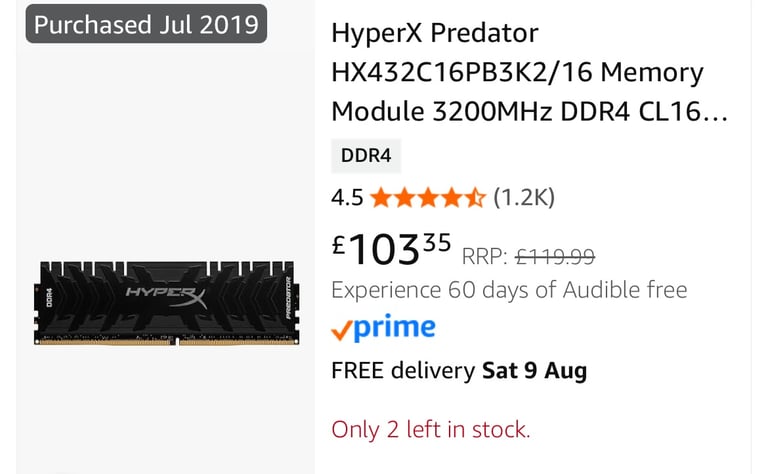Open the (1.2K) reviews count

(x=524, y=198)
